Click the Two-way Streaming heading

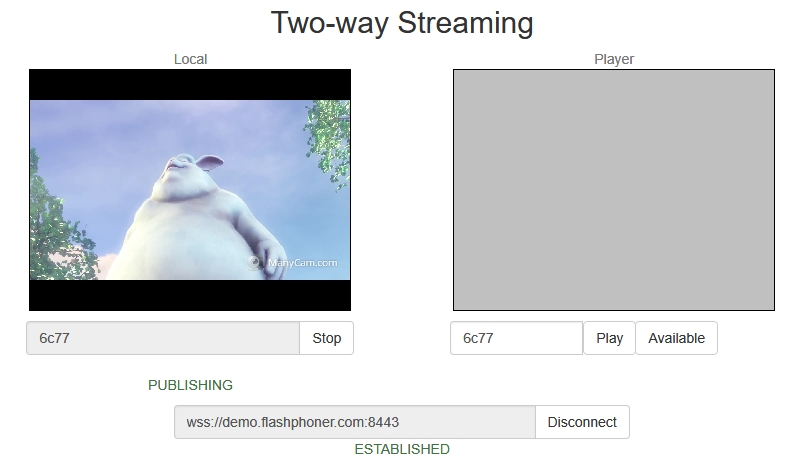(402, 23)
